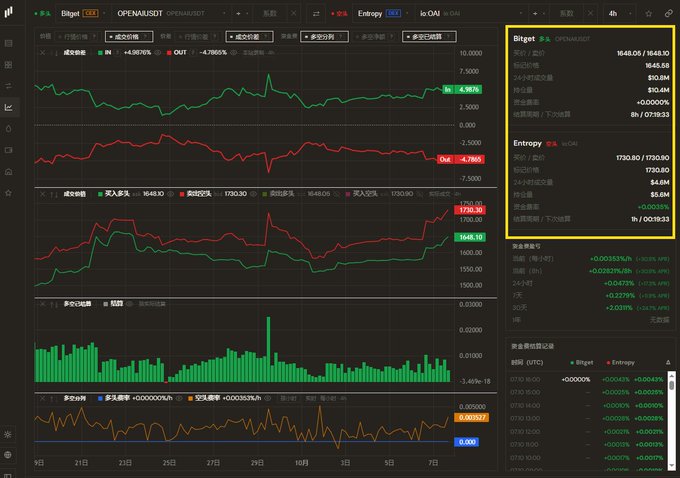
Task: Toggle orange 空头费率 legend swatch
Action: [x=190, y=398]
